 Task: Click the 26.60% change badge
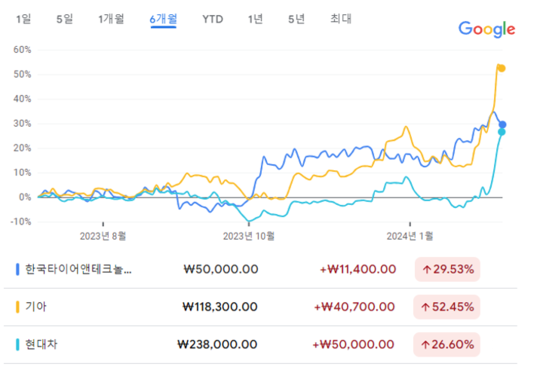coord(447,344)
